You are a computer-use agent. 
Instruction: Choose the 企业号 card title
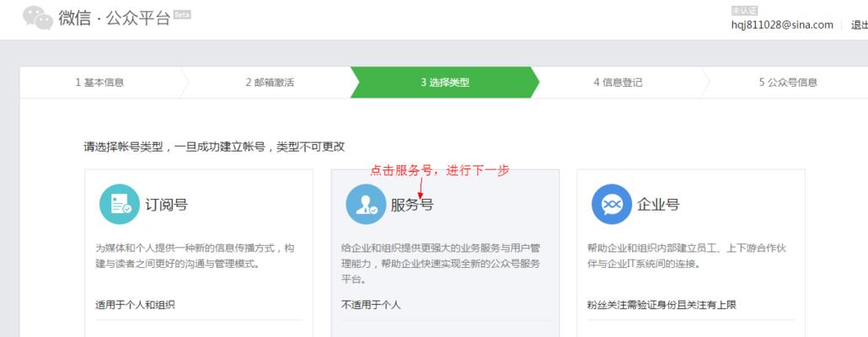[658, 205]
